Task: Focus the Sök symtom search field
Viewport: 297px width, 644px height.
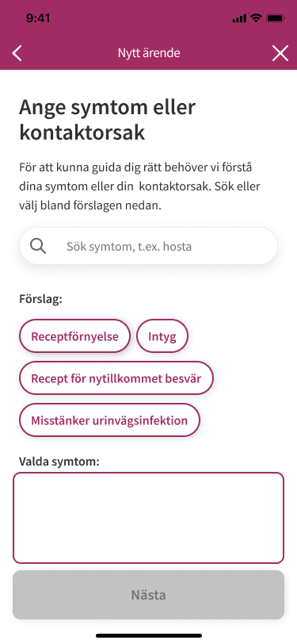Action: click(149, 246)
